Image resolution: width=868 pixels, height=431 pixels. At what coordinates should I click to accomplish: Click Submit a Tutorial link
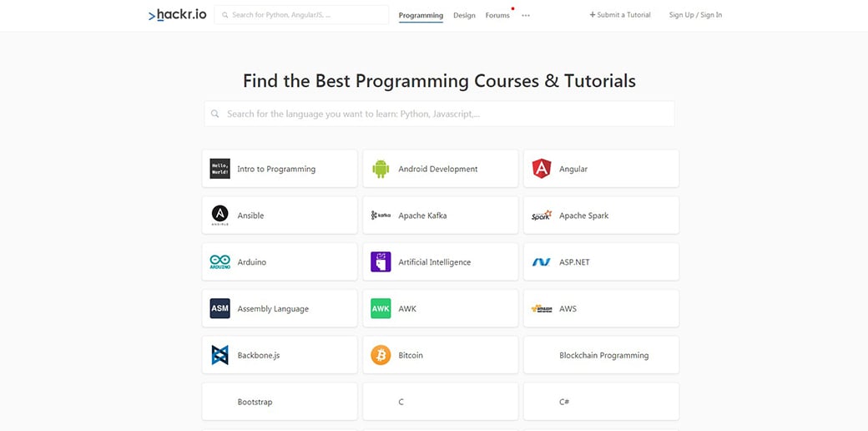click(620, 15)
